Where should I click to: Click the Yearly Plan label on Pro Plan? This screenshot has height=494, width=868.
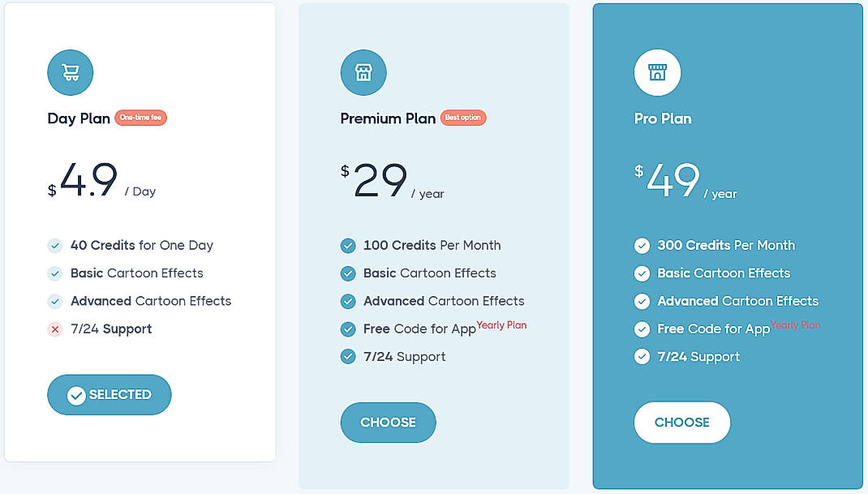(x=797, y=325)
